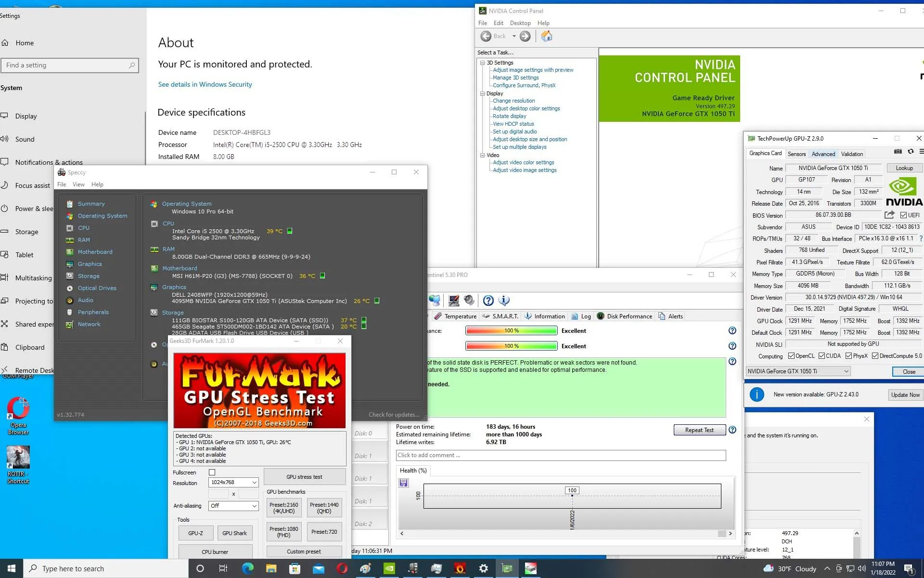The height and width of the screenshot is (578, 924).
Task: Click the speaker icon in Hard Disk Sentinel toolbar
Action: 469,301
